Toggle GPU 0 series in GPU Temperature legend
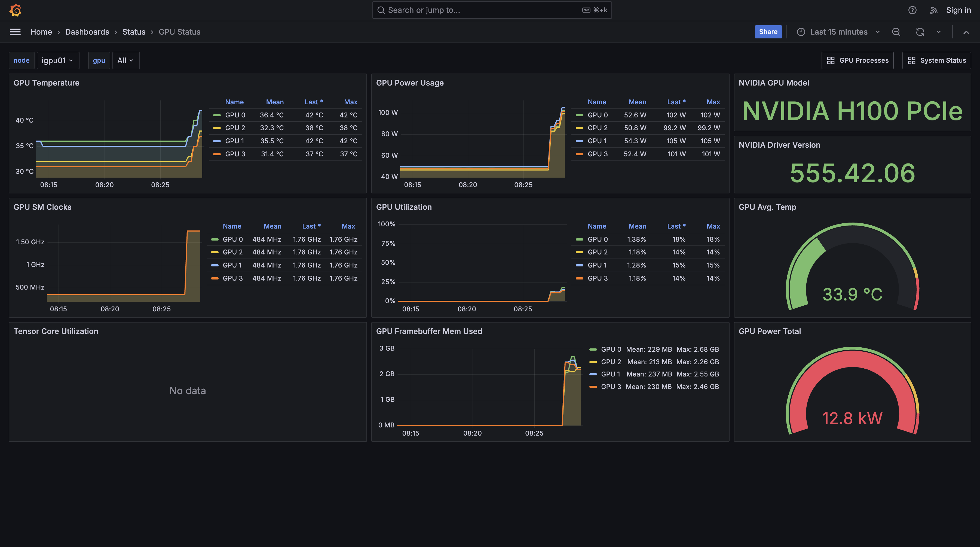Screen dimensions: 980x547 point(235,115)
